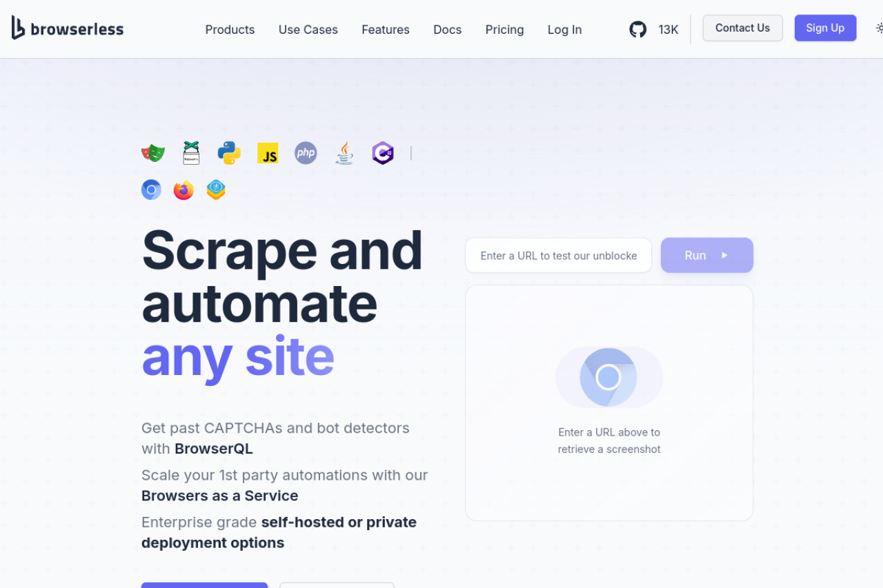
Task: Open the Docs navigation item
Action: 447,30
